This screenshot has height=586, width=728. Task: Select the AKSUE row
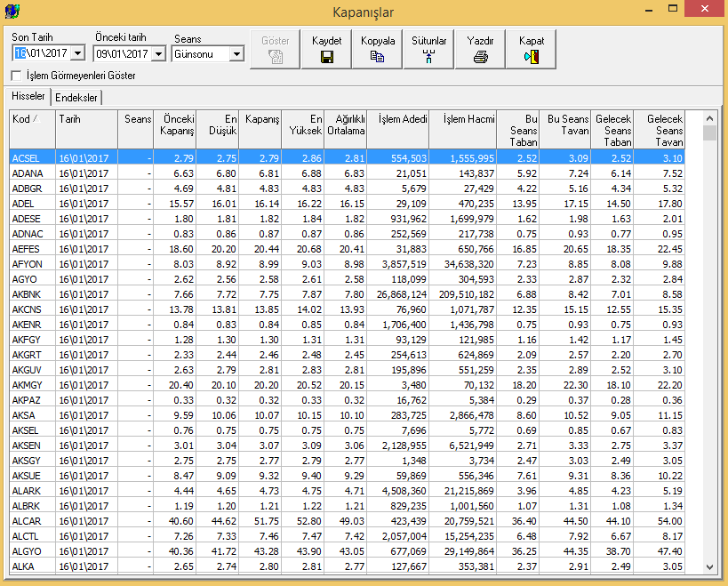point(348,476)
